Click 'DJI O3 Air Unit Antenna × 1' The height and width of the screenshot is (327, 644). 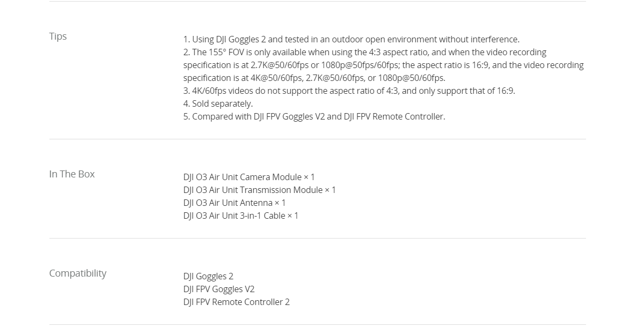pyautogui.click(x=235, y=203)
